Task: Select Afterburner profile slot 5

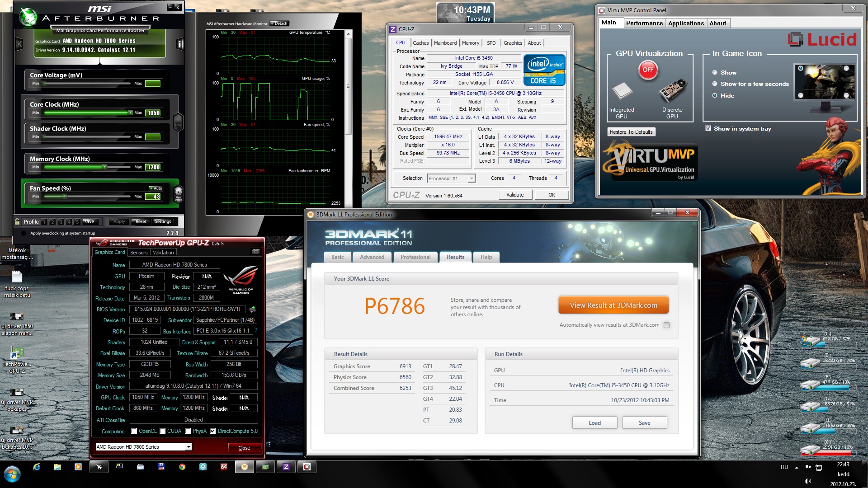Action: point(77,222)
